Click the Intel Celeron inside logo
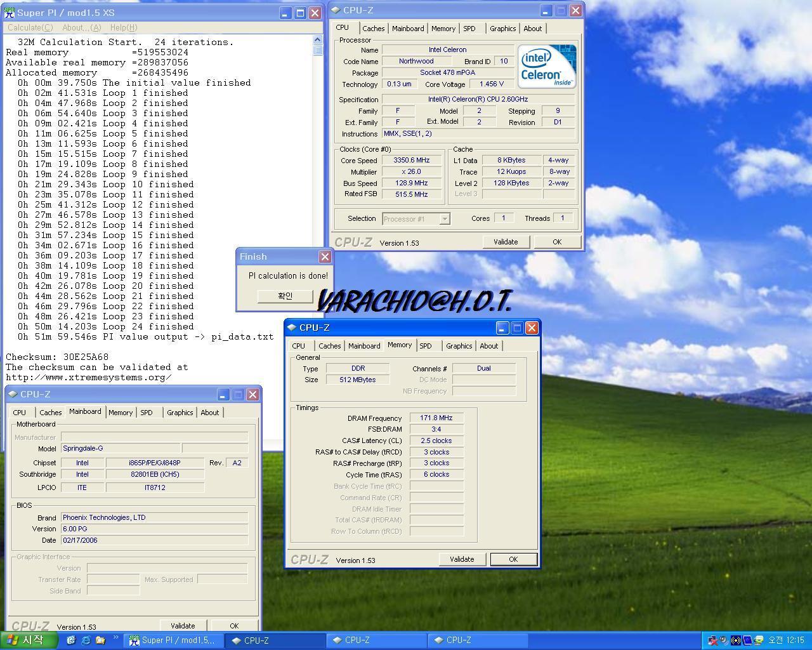 point(547,66)
